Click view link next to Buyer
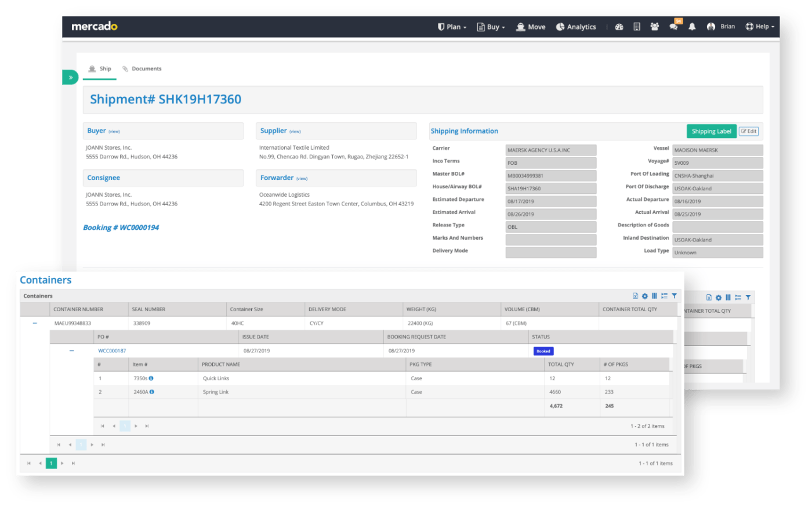 [x=114, y=132]
